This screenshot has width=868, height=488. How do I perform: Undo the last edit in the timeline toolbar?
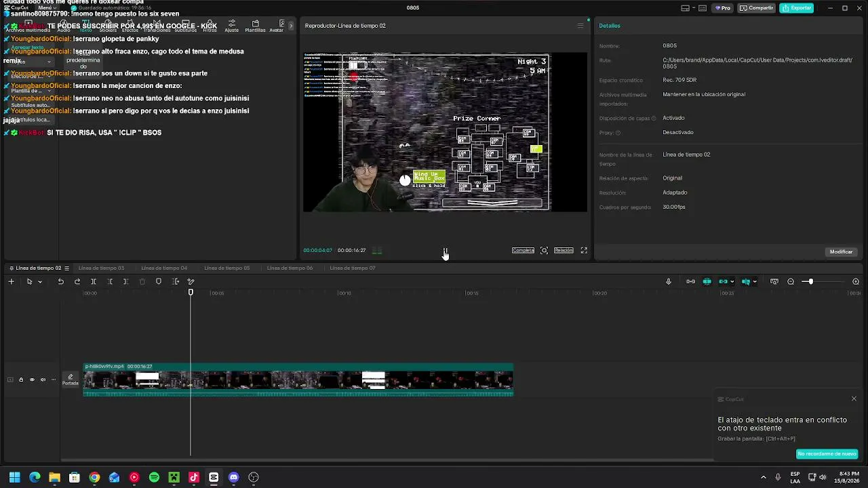coord(60,281)
